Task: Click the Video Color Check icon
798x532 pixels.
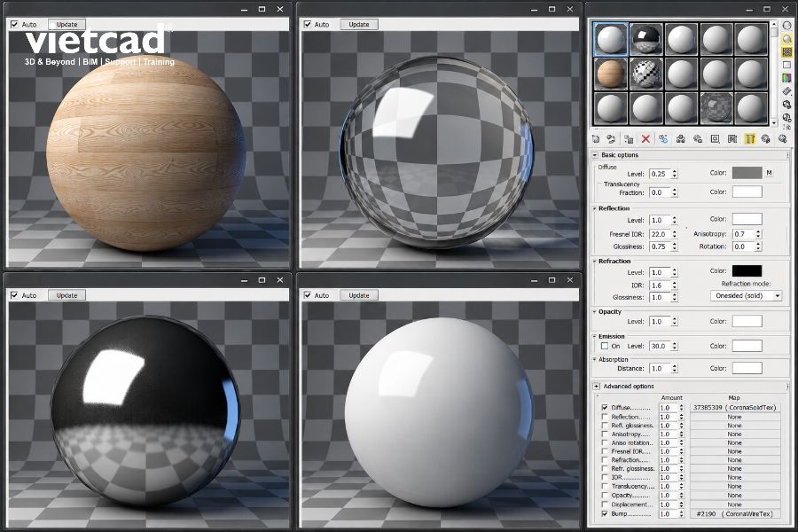Action: pyautogui.click(x=786, y=78)
